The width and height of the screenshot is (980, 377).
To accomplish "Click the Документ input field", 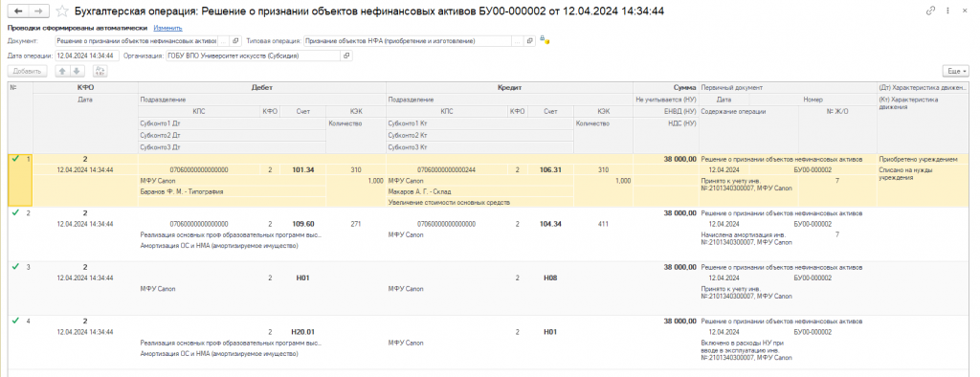I will tap(136, 41).
